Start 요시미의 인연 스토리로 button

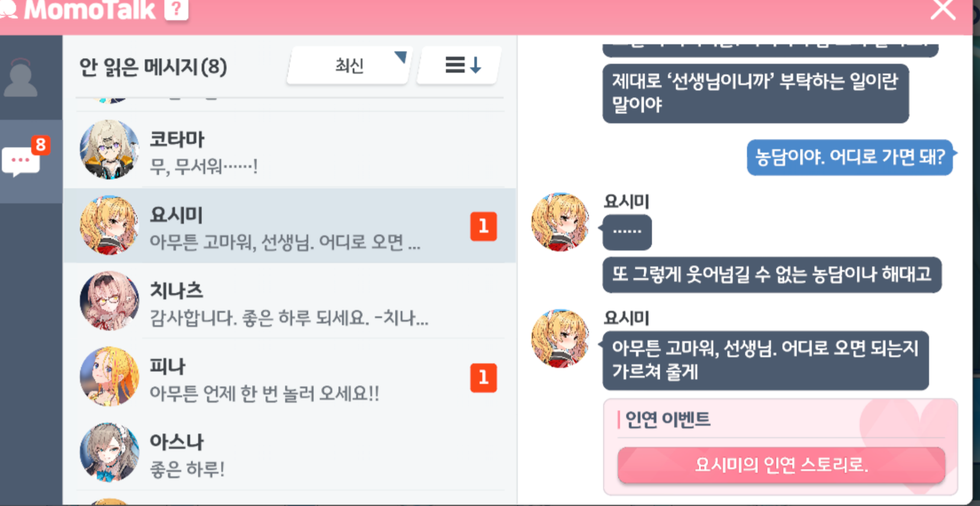tap(781, 465)
